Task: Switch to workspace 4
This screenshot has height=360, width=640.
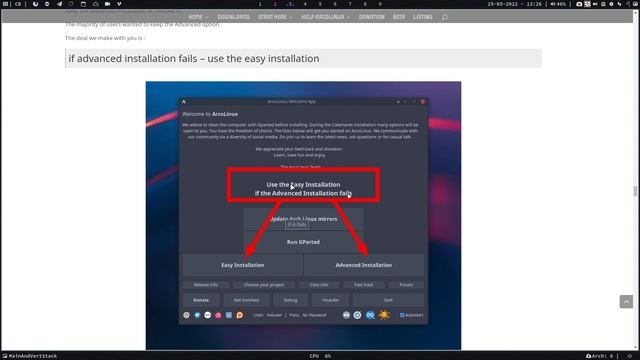Action: pos(305,4)
